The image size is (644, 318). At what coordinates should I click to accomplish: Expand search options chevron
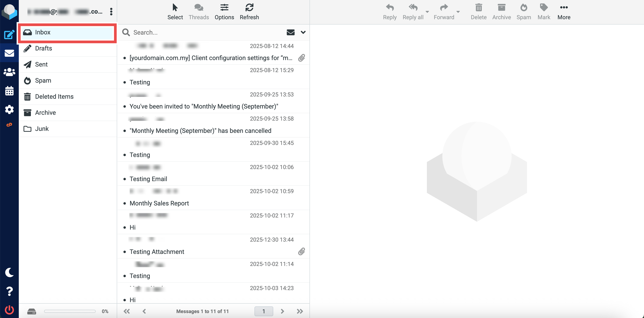pyautogui.click(x=303, y=32)
